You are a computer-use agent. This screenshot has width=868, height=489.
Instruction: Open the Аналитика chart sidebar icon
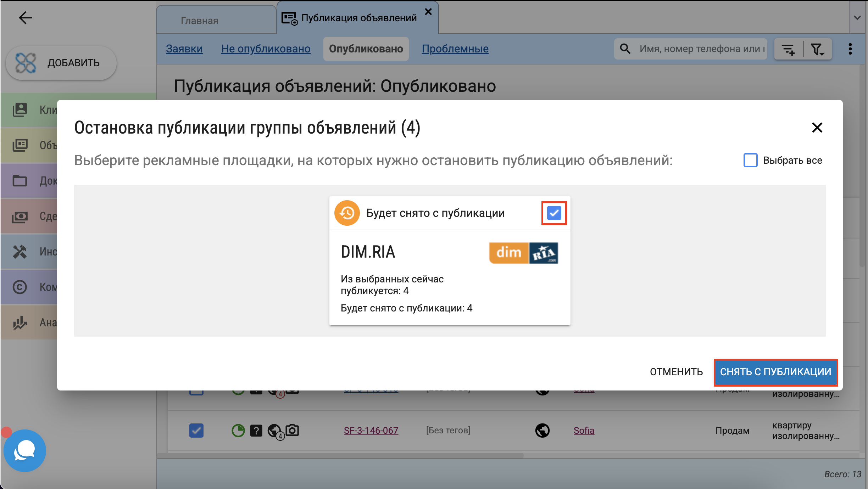pos(20,322)
